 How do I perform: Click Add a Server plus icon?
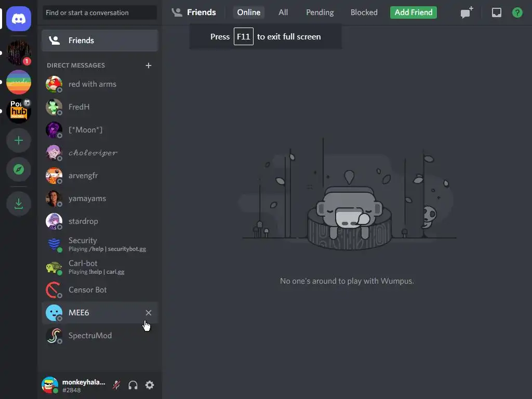point(19,140)
